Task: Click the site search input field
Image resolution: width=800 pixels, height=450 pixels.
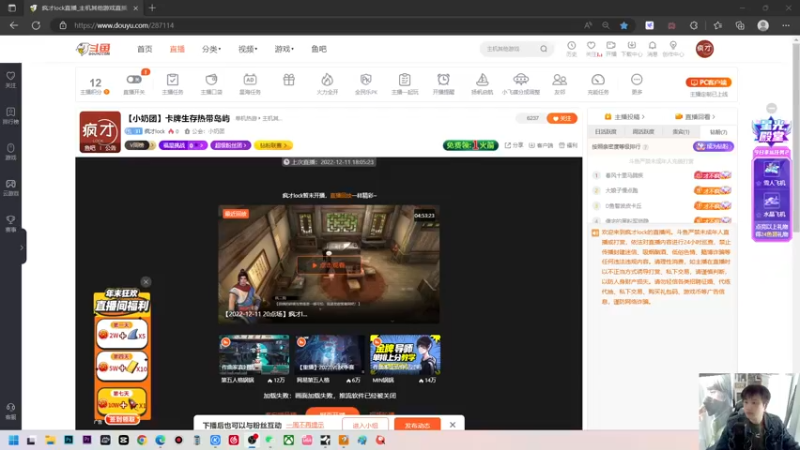Action: click(x=508, y=49)
